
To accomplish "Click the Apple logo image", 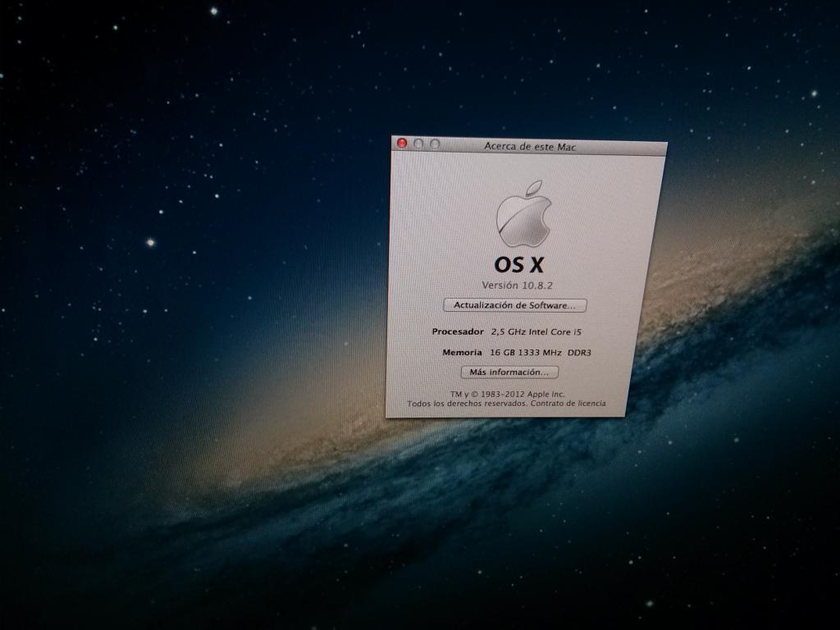I will coord(524,214).
